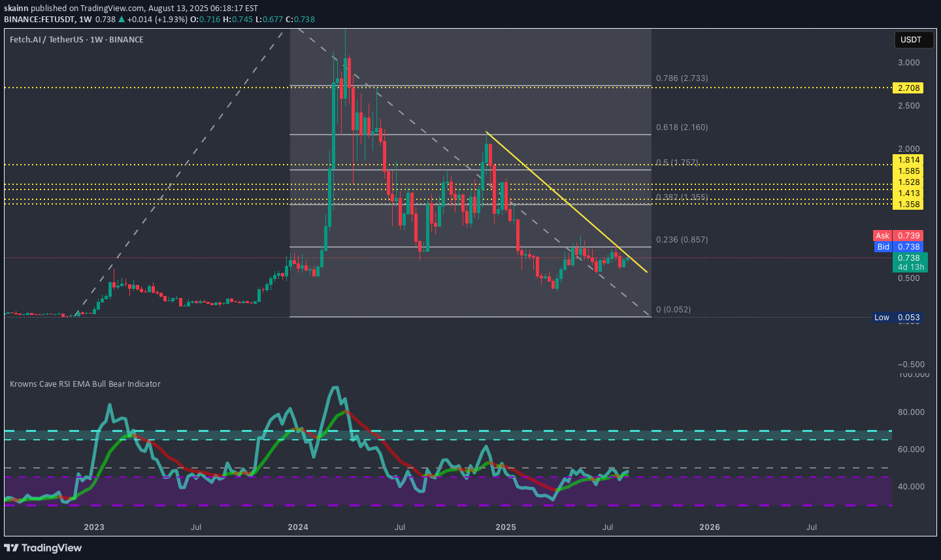Select the 1.358 price label
This screenshot has width=941, height=560.
[x=909, y=205]
